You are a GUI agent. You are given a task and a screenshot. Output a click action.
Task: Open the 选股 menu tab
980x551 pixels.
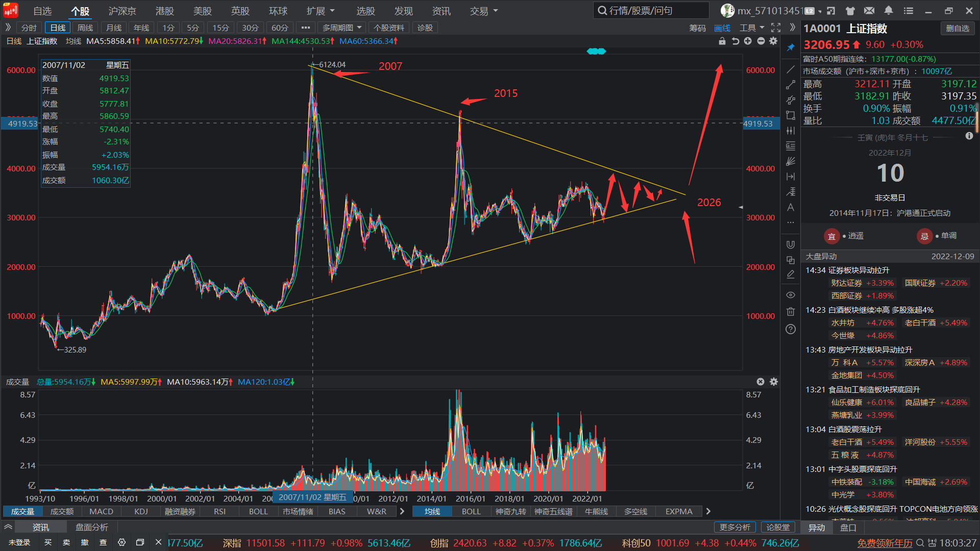[366, 11]
